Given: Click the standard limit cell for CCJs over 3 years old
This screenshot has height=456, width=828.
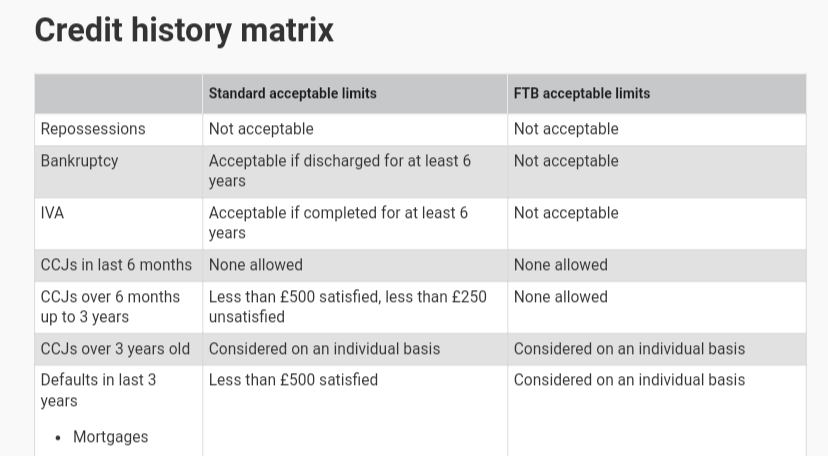Looking at the screenshot, I should (x=324, y=349).
